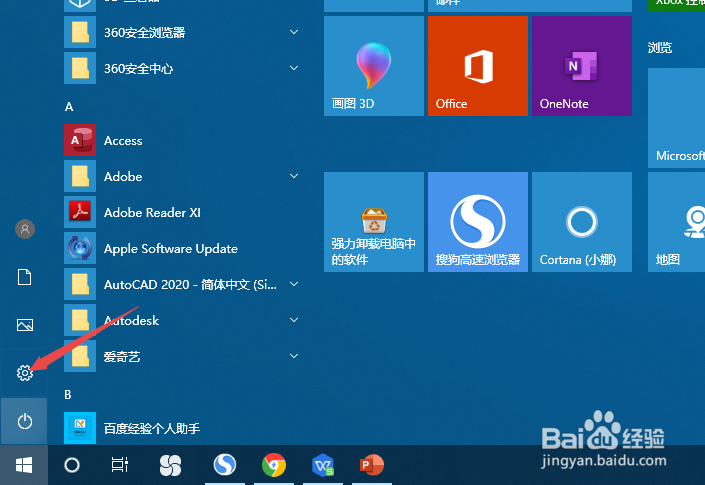Expand the Adobe folder chevron
705x485 pixels.
pyautogui.click(x=294, y=176)
